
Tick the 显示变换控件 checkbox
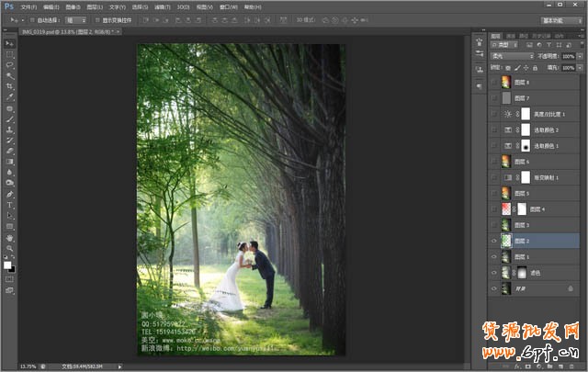coord(98,19)
